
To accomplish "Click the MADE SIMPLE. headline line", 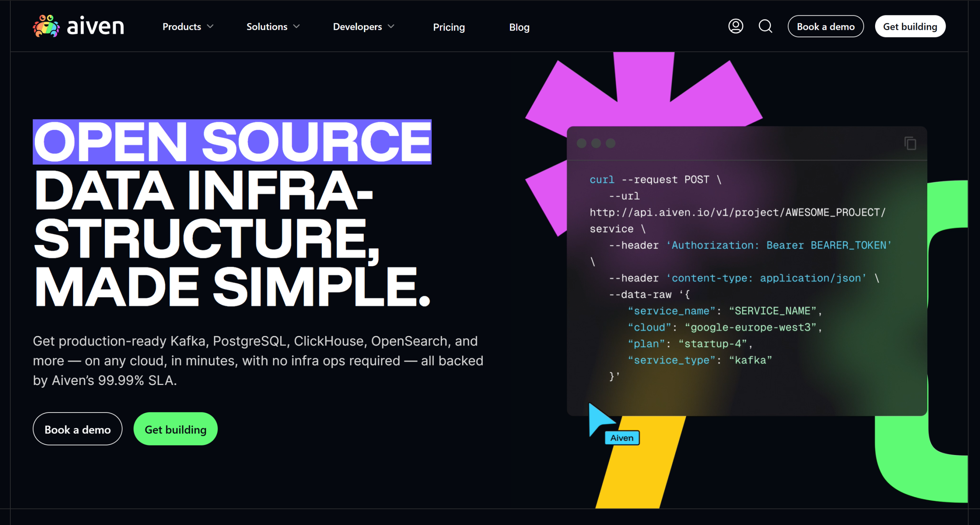I will coord(232,287).
